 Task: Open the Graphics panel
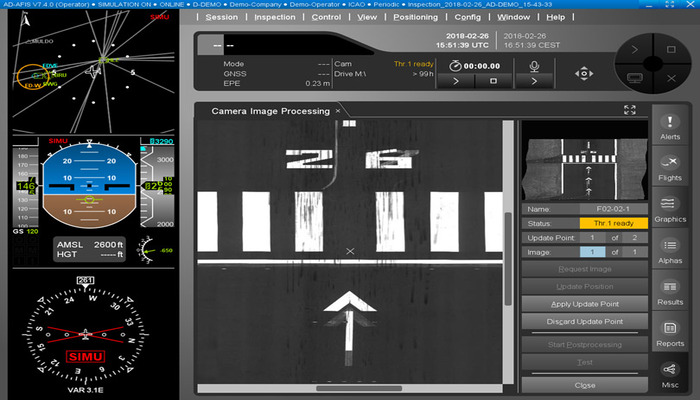[x=670, y=208]
